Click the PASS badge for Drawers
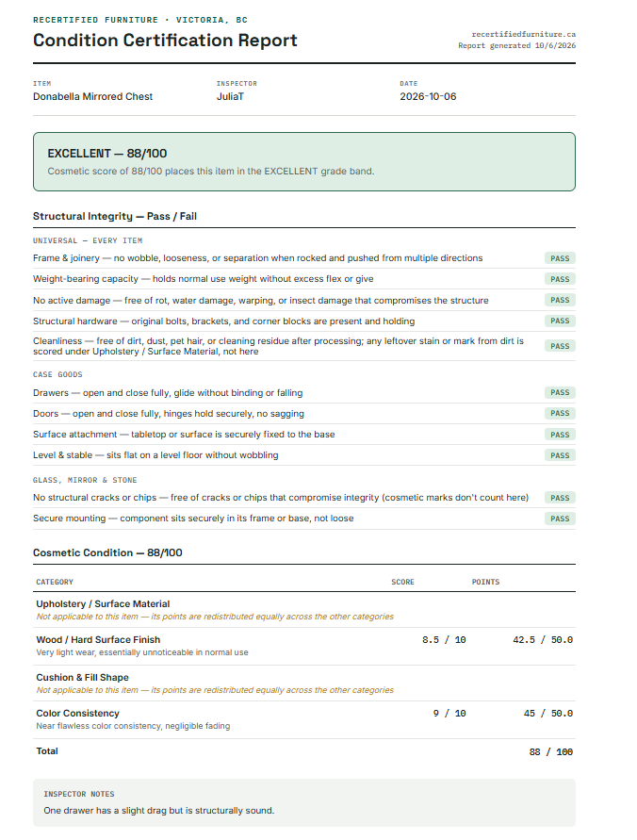Viewport: 637px width, 840px height. pyautogui.click(x=560, y=393)
